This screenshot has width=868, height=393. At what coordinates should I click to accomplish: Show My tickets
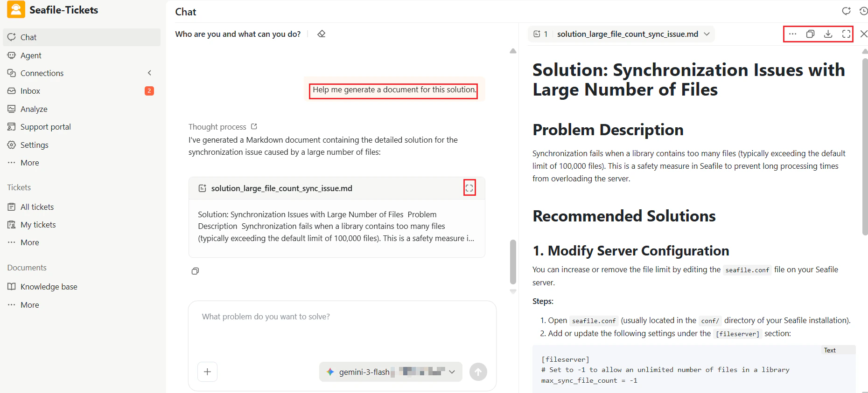click(82, 225)
